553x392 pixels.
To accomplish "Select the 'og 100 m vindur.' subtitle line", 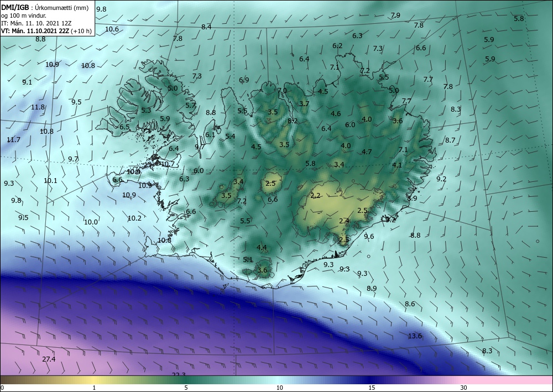I will pyautogui.click(x=24, y=16).
